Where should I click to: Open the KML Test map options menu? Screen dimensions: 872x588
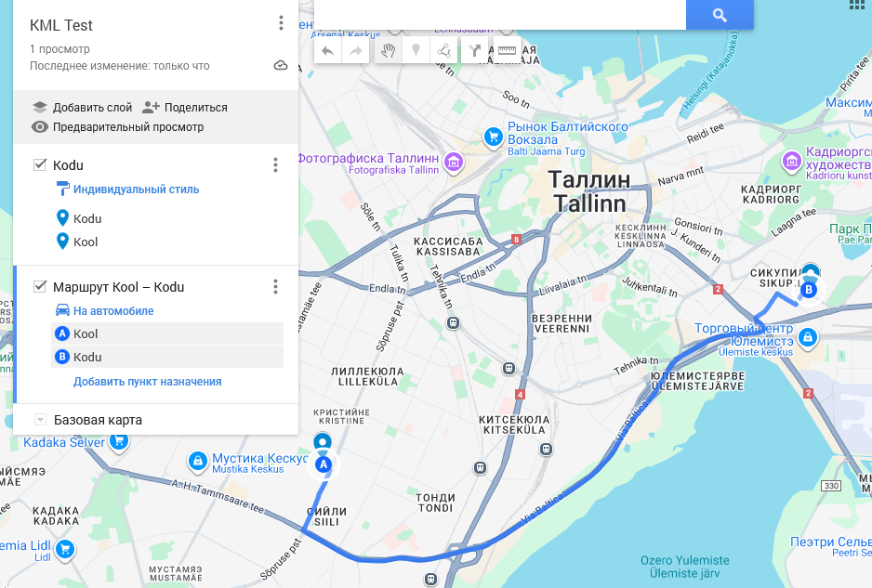pos(281,23)
